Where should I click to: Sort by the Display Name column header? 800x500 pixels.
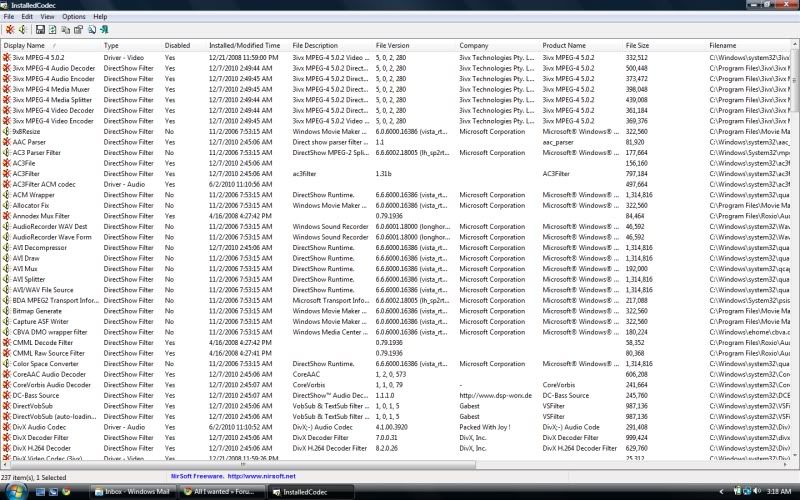(x=51, y=45)
